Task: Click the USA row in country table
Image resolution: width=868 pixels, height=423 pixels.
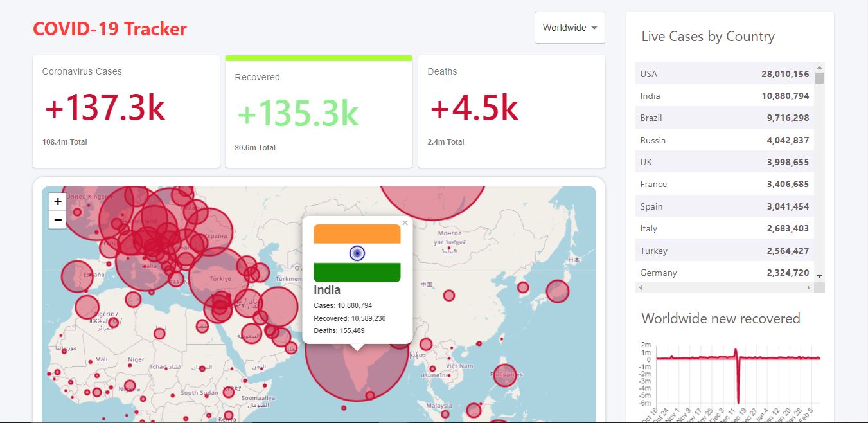Action: [725, 73]
